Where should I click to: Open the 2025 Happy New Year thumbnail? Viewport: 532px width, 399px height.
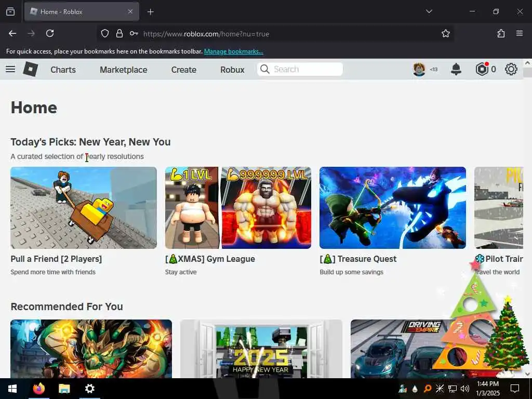[261, 349]
